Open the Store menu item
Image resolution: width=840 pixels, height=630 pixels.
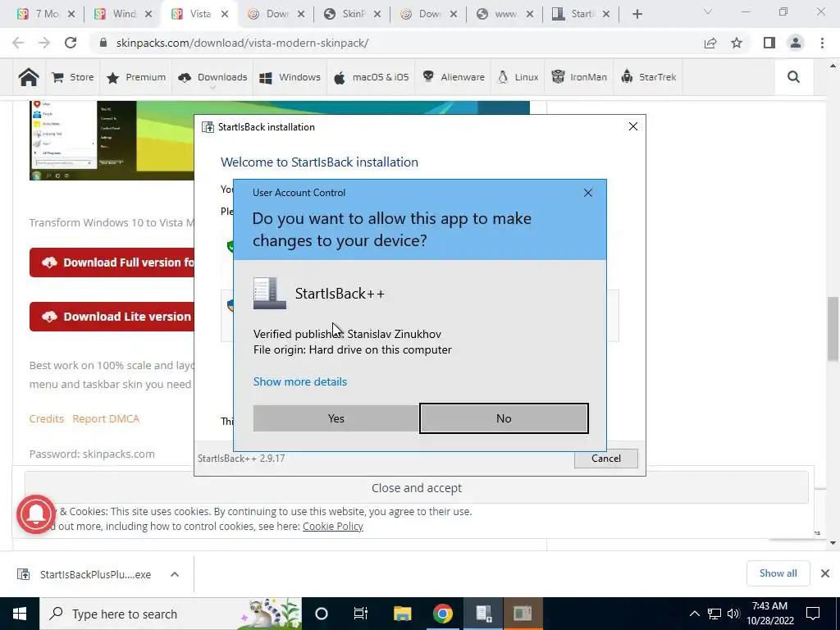[x=73, y=77]
